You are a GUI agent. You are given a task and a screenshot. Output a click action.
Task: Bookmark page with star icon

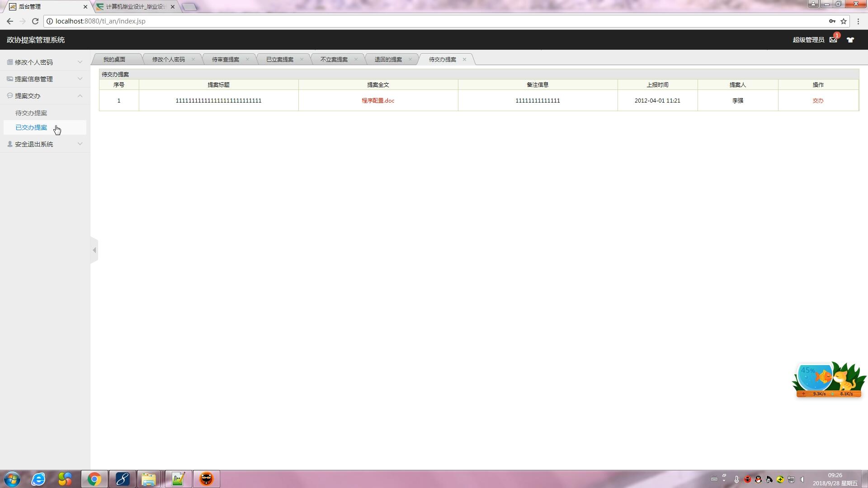[x=844, y=21]
